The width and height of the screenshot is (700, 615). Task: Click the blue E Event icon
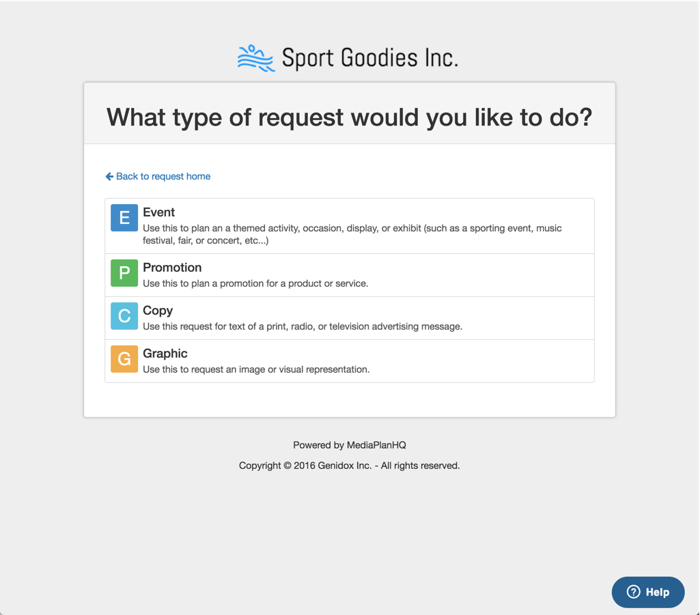click(124, 218)
